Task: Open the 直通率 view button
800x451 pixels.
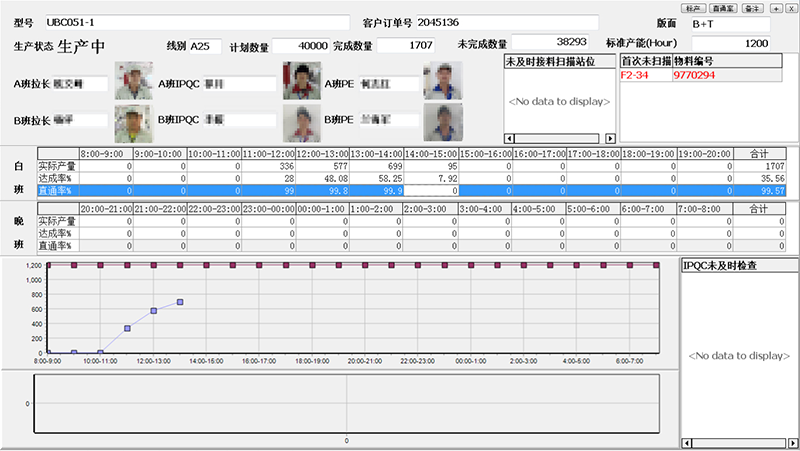Action: point(723,8)
